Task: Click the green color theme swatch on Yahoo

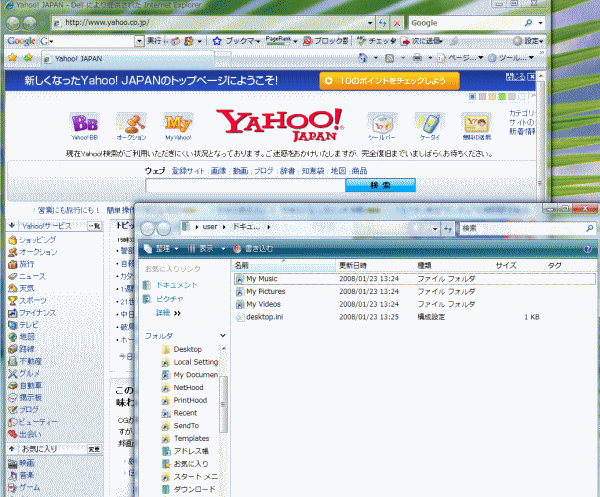Action: click(502, 96)
